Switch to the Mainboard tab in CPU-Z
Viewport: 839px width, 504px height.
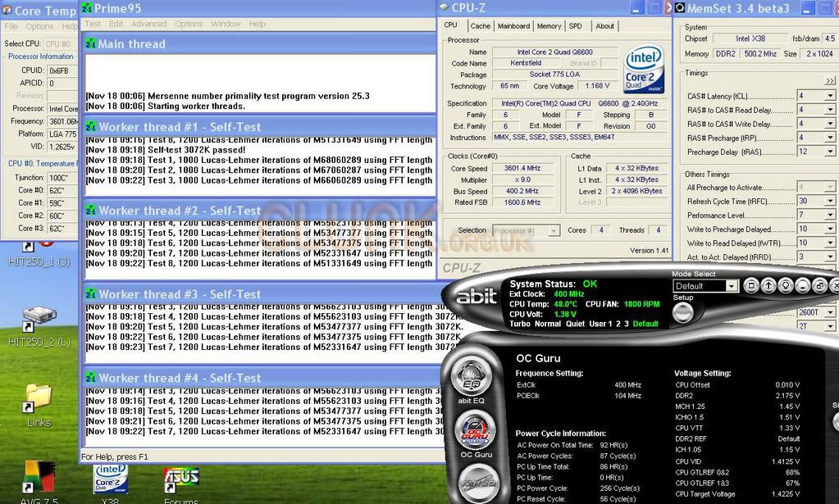click(513, 25)
